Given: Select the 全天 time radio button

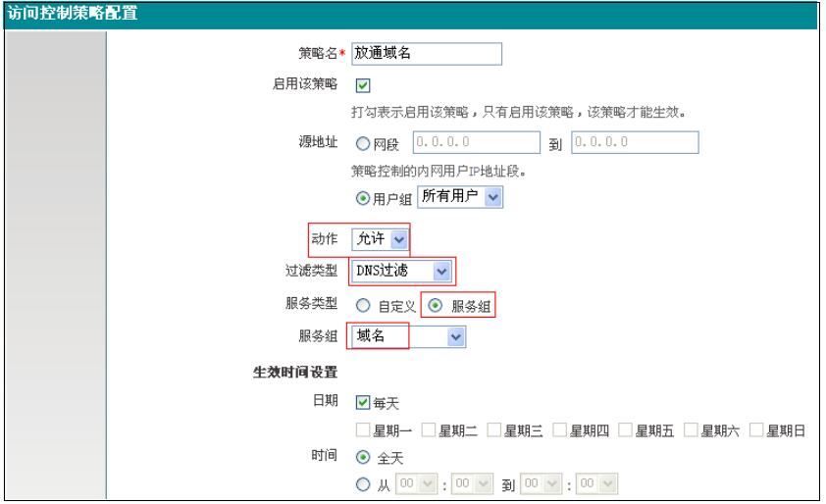Looking at the screenshot, I should (x=361, y=458).
